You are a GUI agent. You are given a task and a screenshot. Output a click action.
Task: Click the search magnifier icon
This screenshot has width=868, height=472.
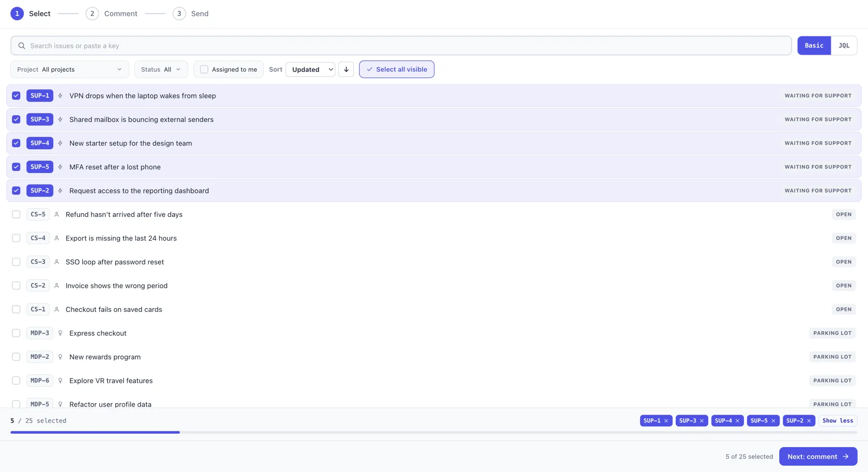click(x=22, y=45)
